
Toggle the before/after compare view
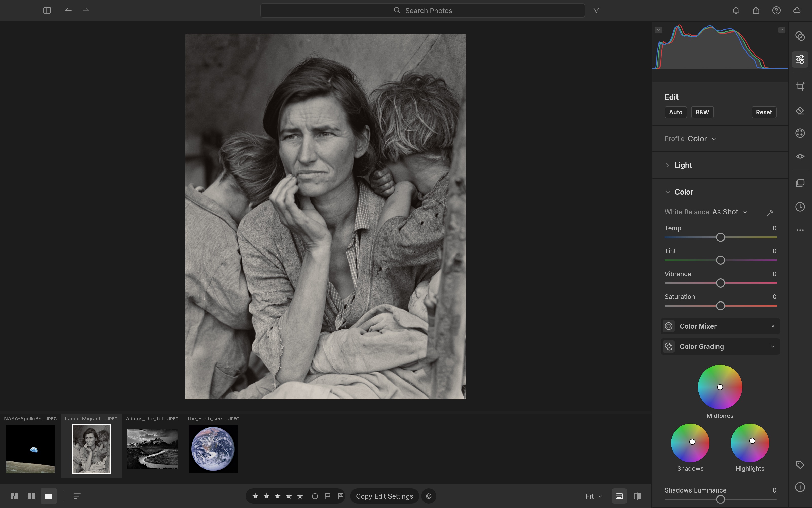pyautogui.click(x=637, y=496)
